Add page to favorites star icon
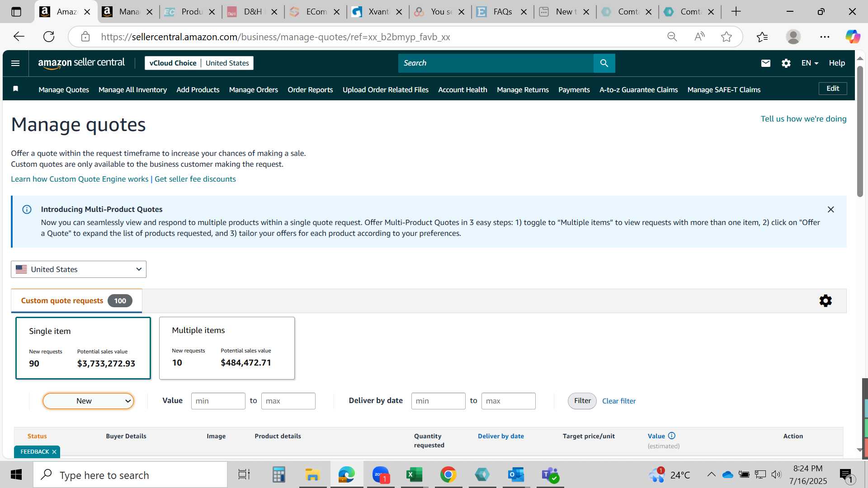The width and height of the screenshot is (868, 488). tap(726, 37)
